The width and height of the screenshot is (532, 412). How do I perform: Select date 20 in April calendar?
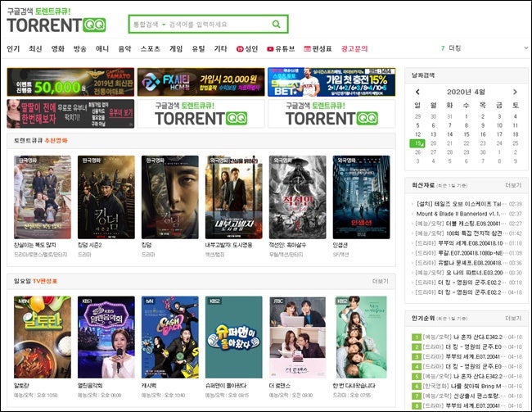point(434,143)
